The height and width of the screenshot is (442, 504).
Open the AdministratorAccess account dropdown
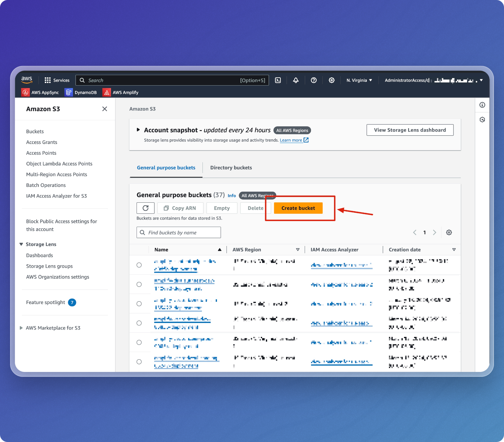434,80
